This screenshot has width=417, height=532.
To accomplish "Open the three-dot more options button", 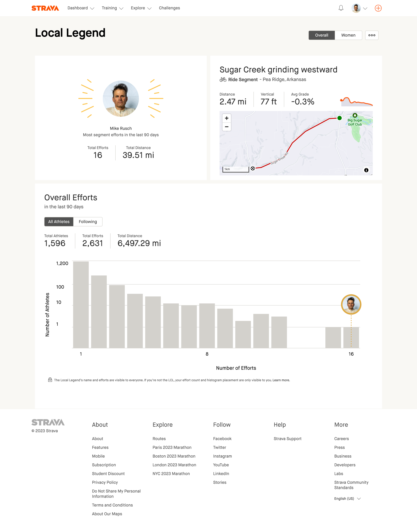I will point(372,35).
